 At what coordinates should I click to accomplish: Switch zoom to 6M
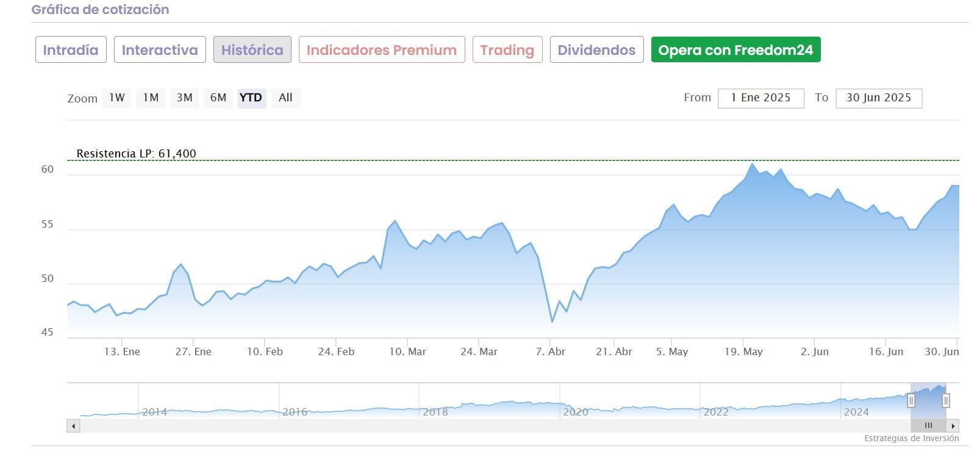(218, 98)
